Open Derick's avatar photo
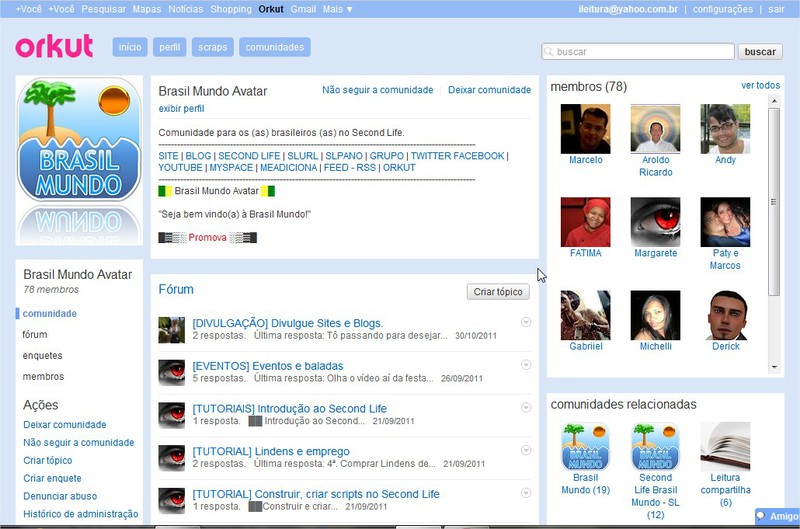 [x=725, y=315]
